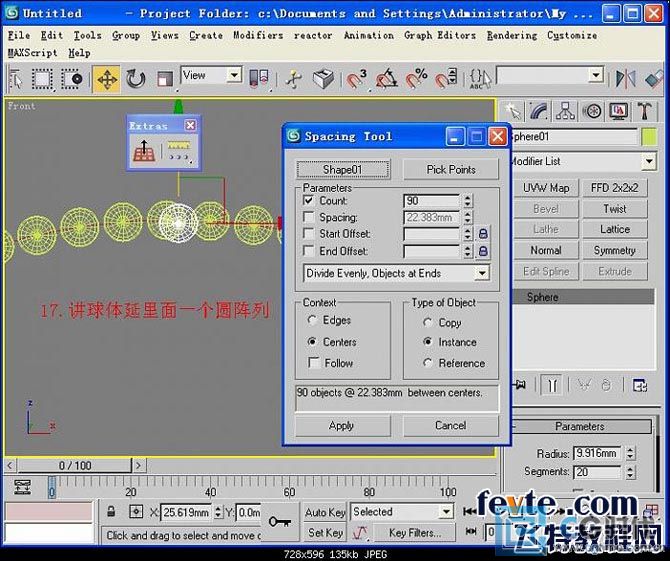
Task: Open the Utilities hammer panel tab
Action: tap(644, 112)
